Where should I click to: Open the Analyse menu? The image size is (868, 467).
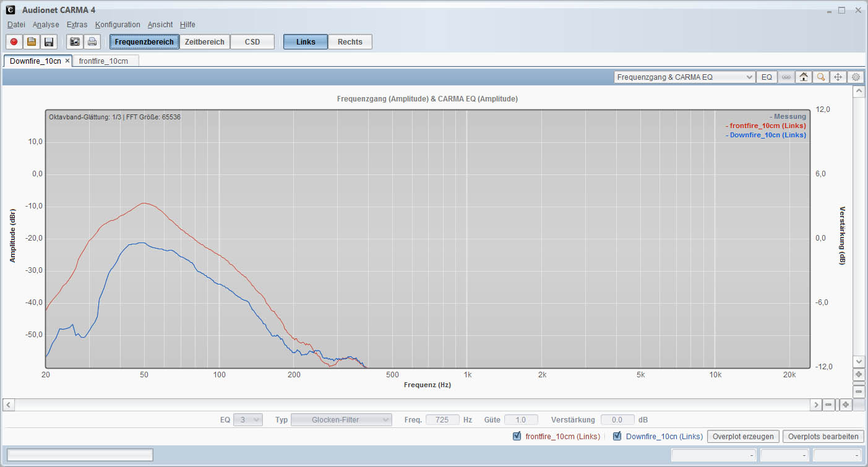(x=46, y=25)
